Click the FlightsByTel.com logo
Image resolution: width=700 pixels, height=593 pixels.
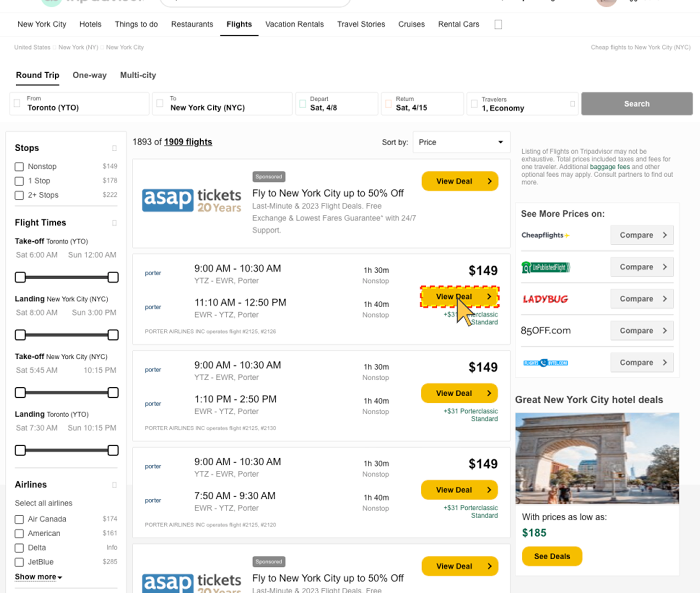point(546,363)
